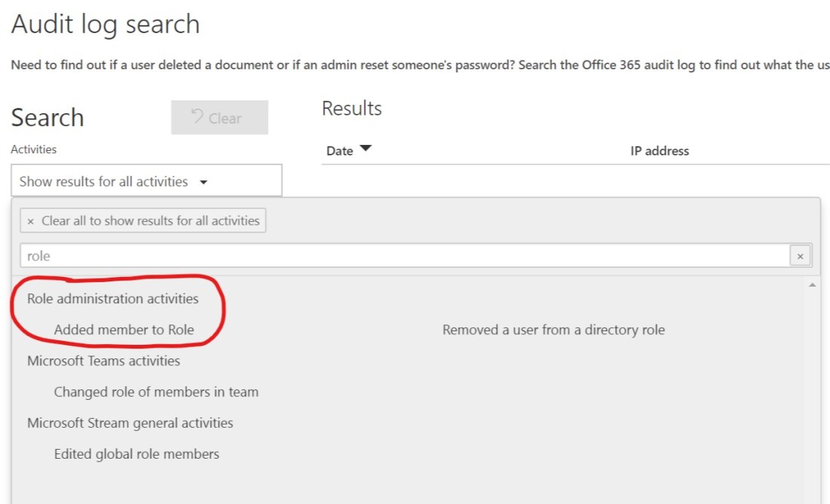Click the caret arrow in the Activities dropdown

pyautogui.click(x=204, y=182)
